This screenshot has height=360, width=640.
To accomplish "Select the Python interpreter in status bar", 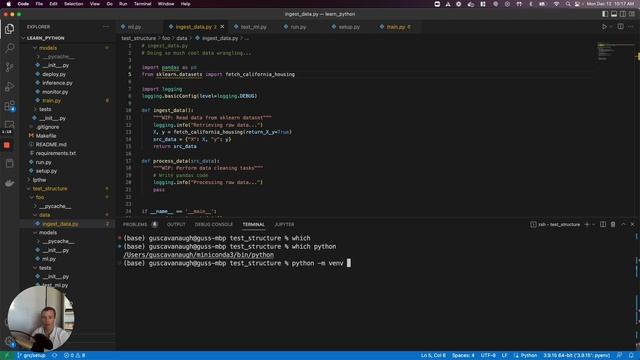I will point(577,356).
